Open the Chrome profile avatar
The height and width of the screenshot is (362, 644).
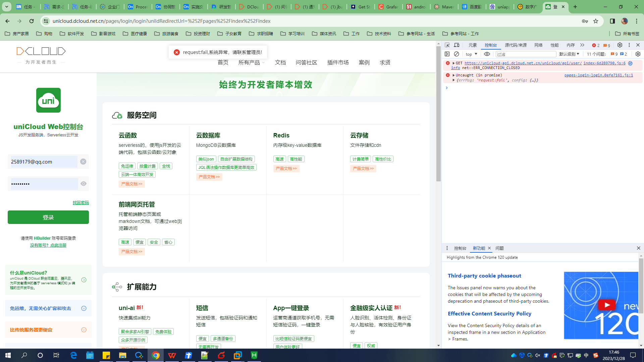(625, 21)
